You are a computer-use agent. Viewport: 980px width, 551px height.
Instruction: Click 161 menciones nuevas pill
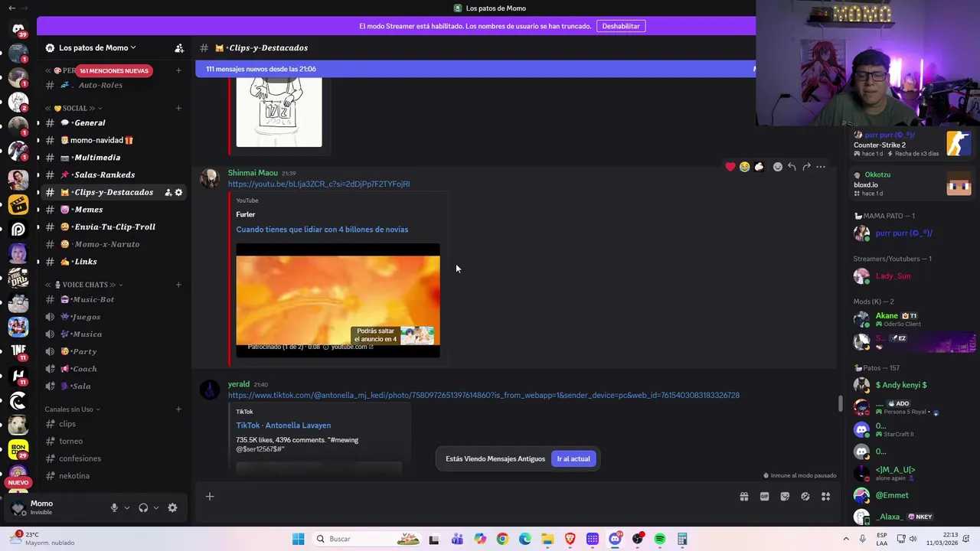(114, 70)
